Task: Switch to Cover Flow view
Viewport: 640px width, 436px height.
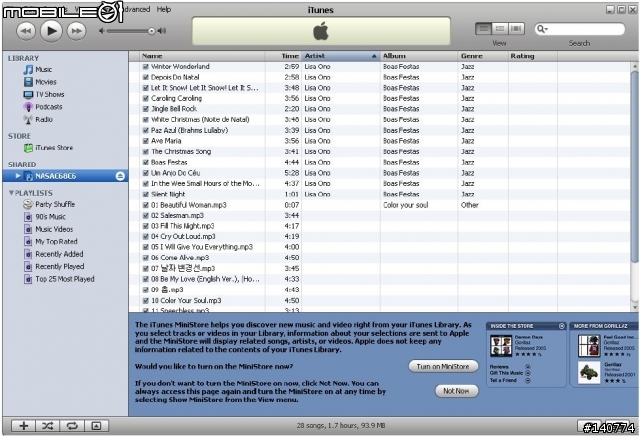Action: coord(516,29)
